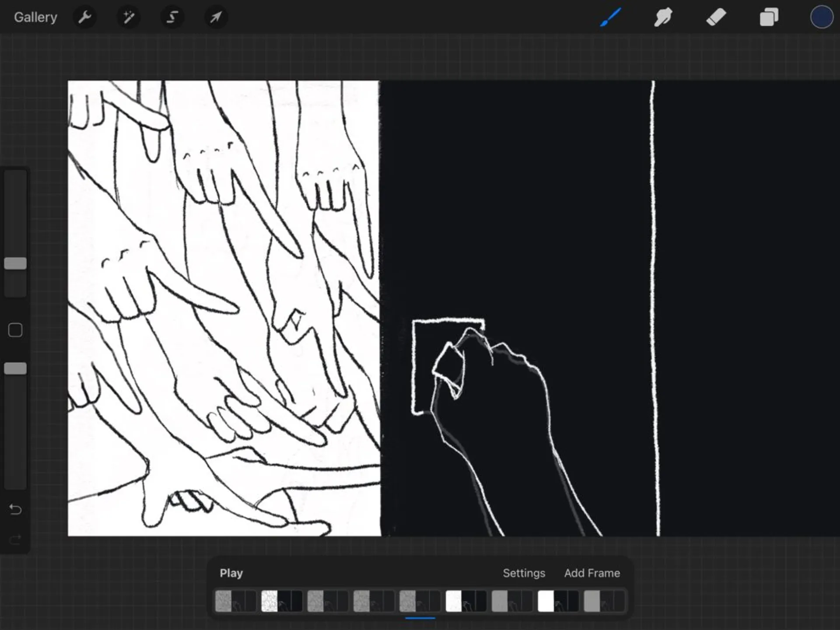The height and width of the screenshot is (630, 840).
Task: Open the Layers panel
Action: coord(769,17)
